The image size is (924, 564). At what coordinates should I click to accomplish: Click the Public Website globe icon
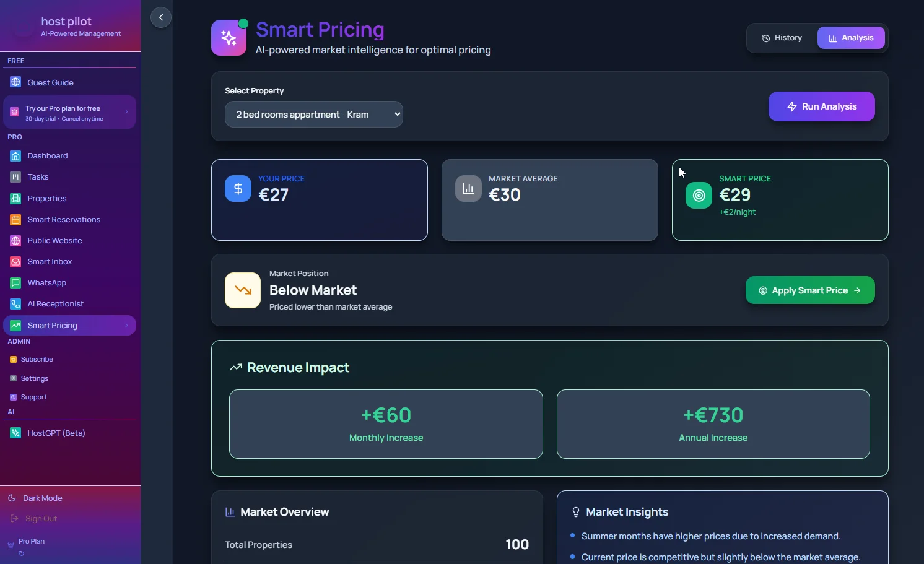click(x=14, y=241)
